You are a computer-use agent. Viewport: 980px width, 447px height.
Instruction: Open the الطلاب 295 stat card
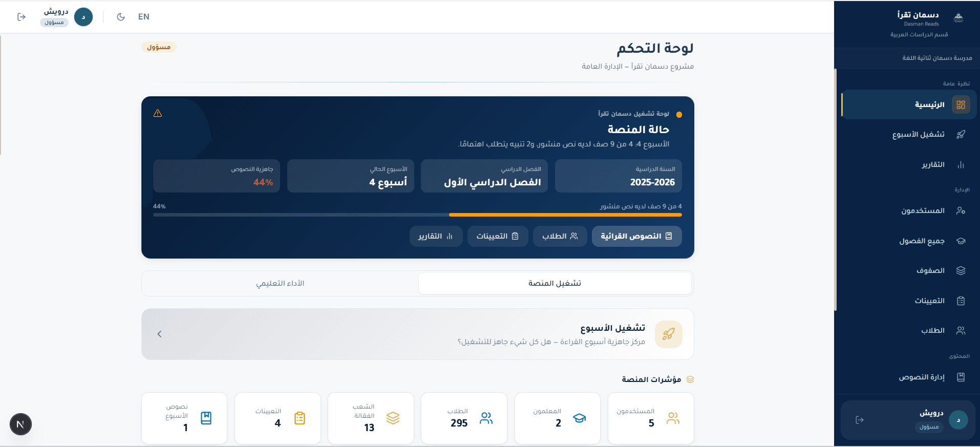coord(464,418)
